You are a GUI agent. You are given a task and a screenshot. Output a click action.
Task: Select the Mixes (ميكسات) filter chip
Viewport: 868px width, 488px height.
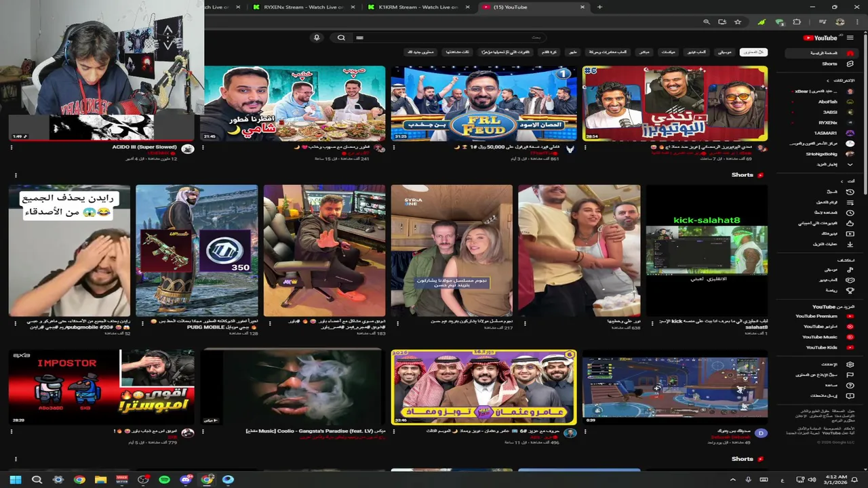(x=668, y=52)
